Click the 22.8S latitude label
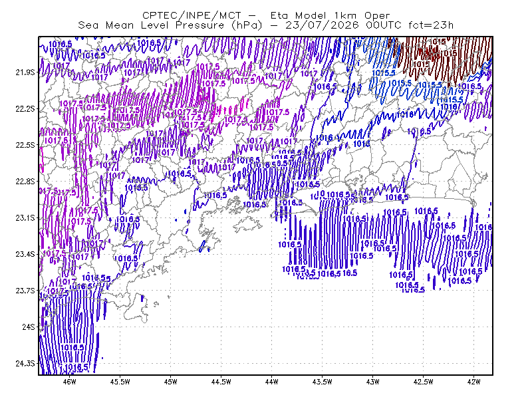Image resolution: width=532 pixels, height=411 pixels. (x=25, y=182)
